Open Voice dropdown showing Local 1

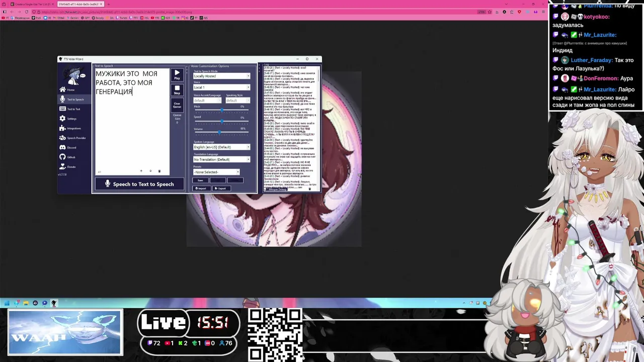(221, 87)
